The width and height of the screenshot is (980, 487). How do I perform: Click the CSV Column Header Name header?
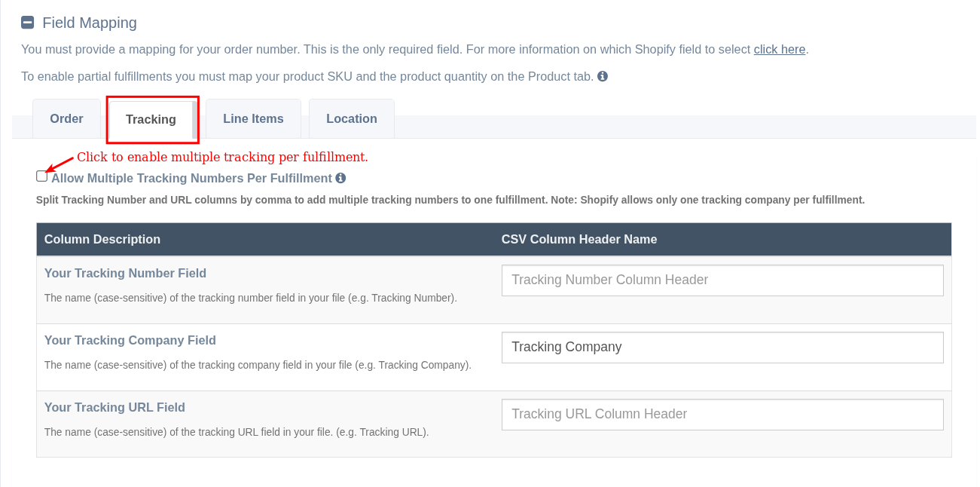pos(579,239)
